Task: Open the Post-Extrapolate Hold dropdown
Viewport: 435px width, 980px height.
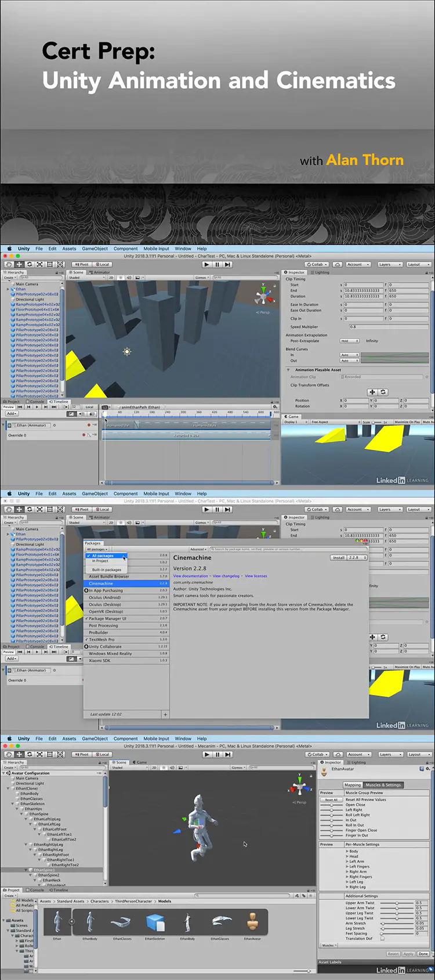Action: [x=349, y=341]
